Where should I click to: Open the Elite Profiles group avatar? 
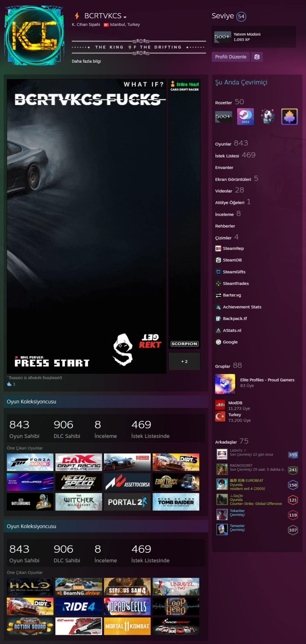point(225,384)
